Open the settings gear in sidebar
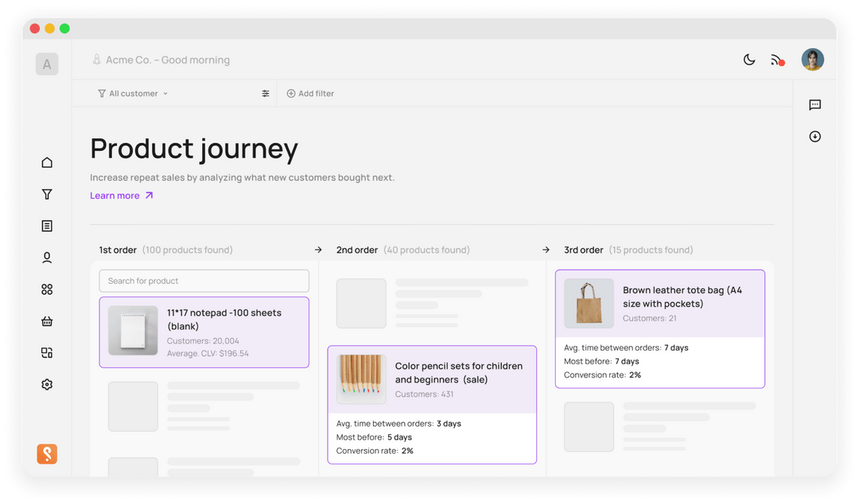859x504 pixels. pyautogui.click(x=47, y=385)
